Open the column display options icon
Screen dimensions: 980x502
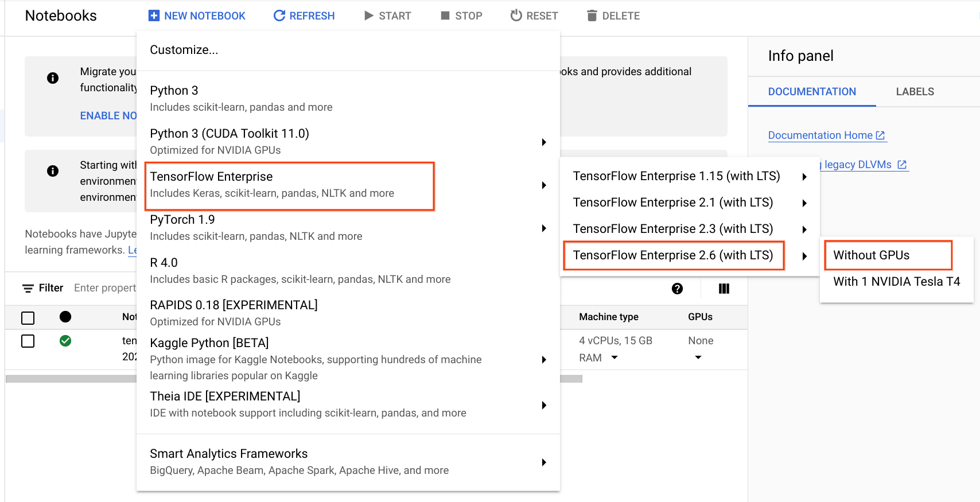724,289
